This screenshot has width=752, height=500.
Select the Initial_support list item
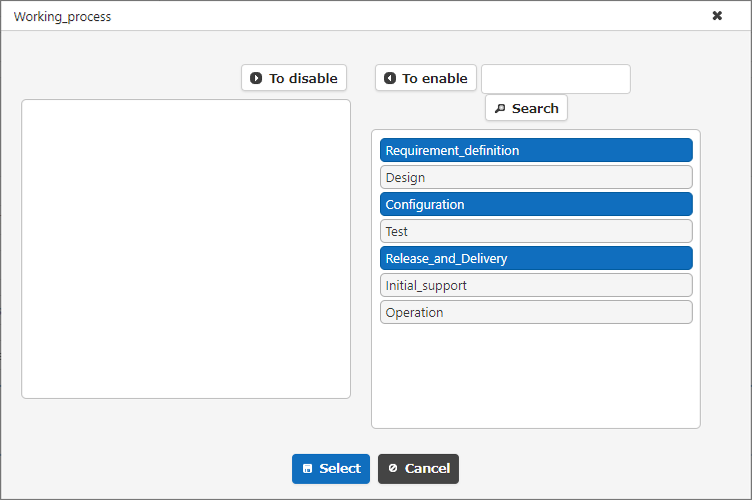[536, 285]
